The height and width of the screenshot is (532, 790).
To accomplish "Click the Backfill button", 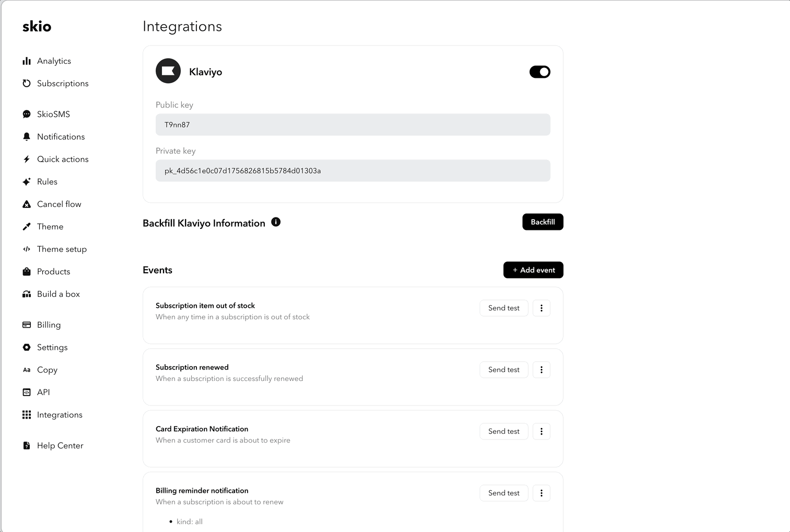I will tap(543, 222).
